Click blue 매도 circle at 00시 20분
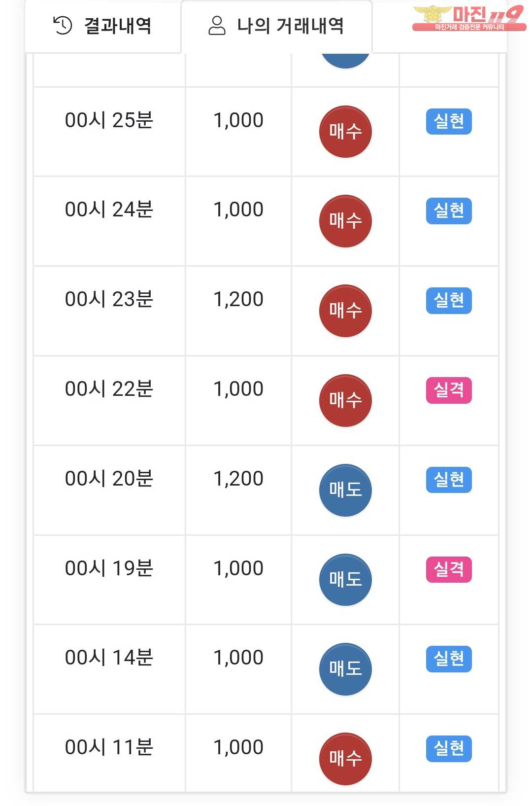Image resolution: width=532 pixels, height=806 pixels. [x=345, y=490]
